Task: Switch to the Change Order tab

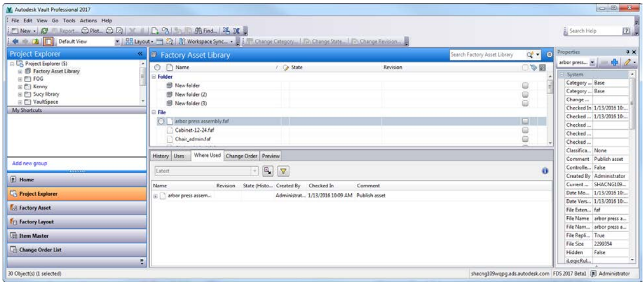Action: 242,156
